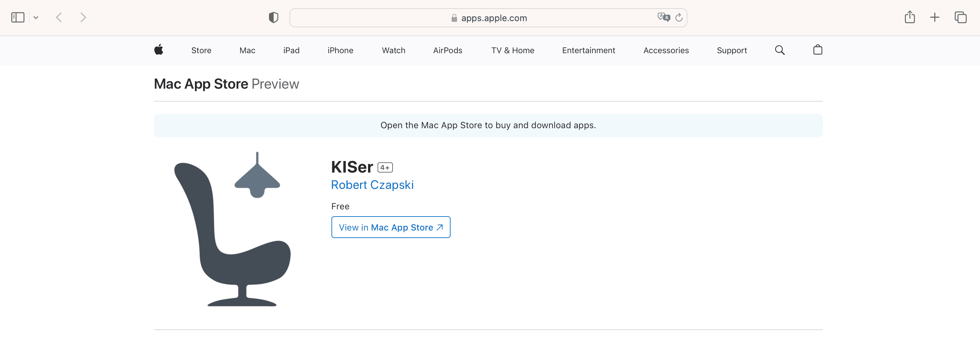Click the Mac App Store Preview heading

pyautogui.click(x=226, y=84)
